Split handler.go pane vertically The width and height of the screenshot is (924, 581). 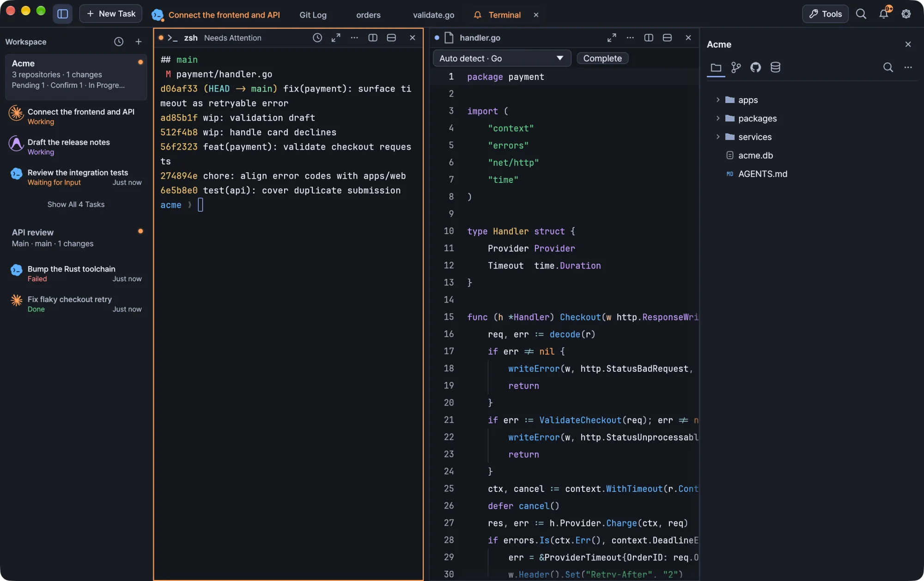coord(649,38)
